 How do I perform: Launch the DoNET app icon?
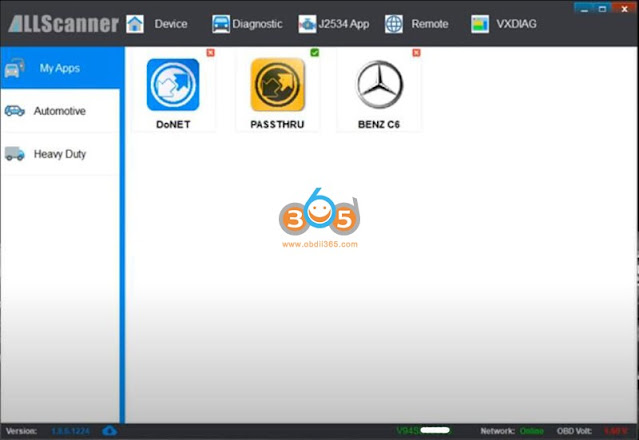pyautogui.click(x=173, y=85)
